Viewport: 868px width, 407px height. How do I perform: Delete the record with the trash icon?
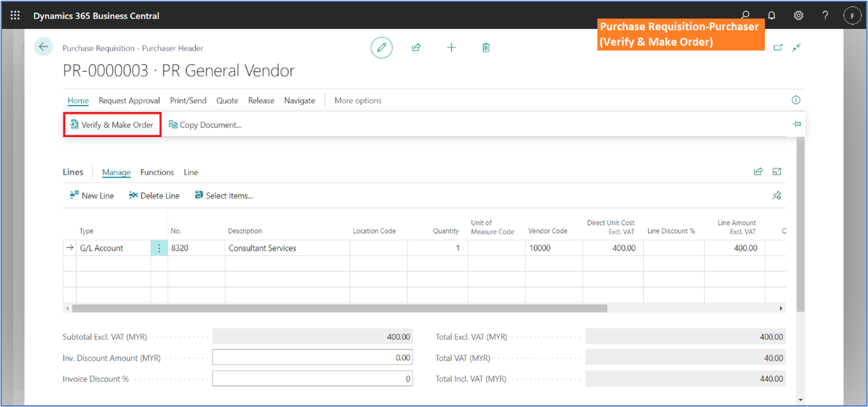tap(486, 48)
